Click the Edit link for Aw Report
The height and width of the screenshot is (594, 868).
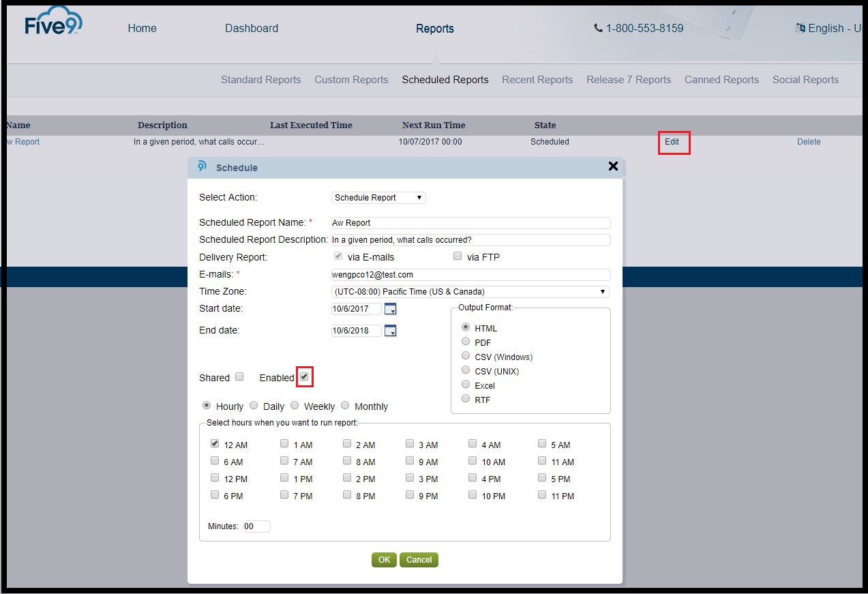point(672,143)
